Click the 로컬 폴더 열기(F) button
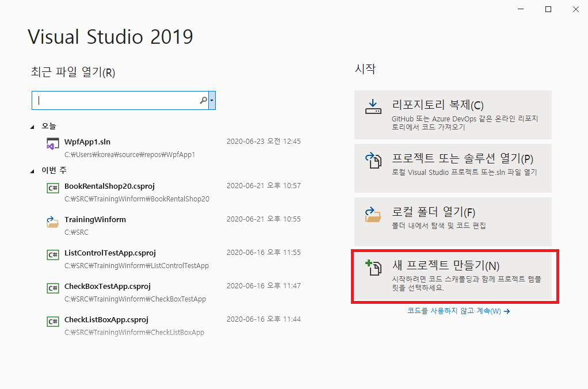The image size is (588, 389). click(453, 222)
